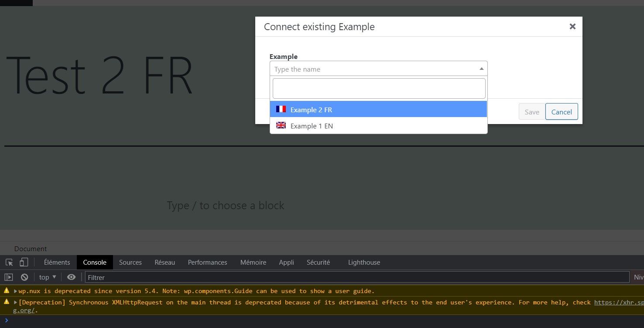
Task: Activate the DevTools element inspector icon
Action: (9, 262)
